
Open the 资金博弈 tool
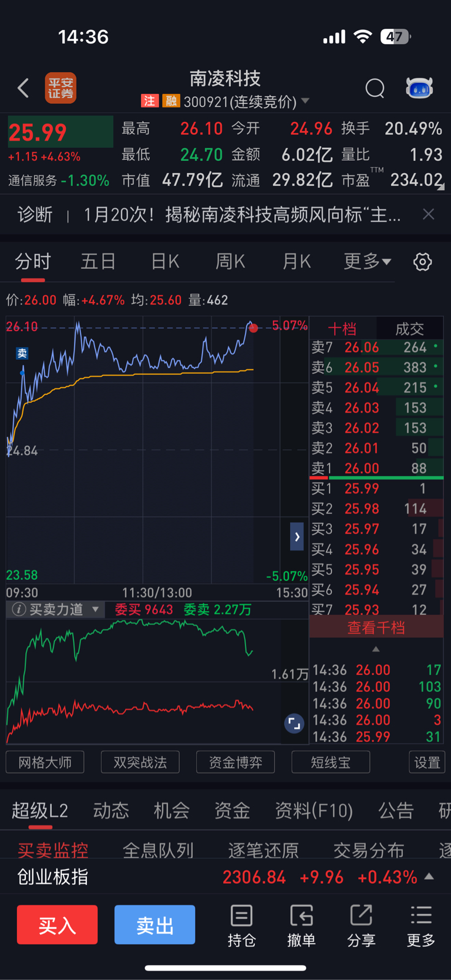tap(235, 762)
